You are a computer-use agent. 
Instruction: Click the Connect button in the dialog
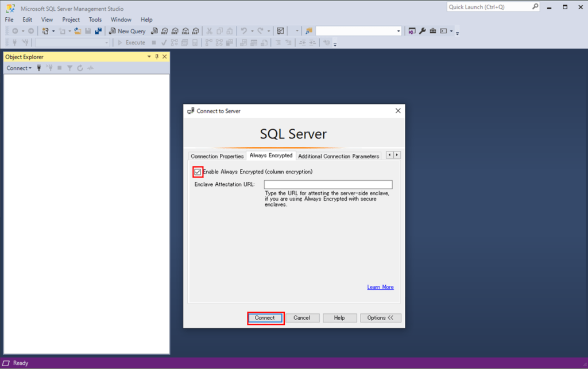(265, 317)
